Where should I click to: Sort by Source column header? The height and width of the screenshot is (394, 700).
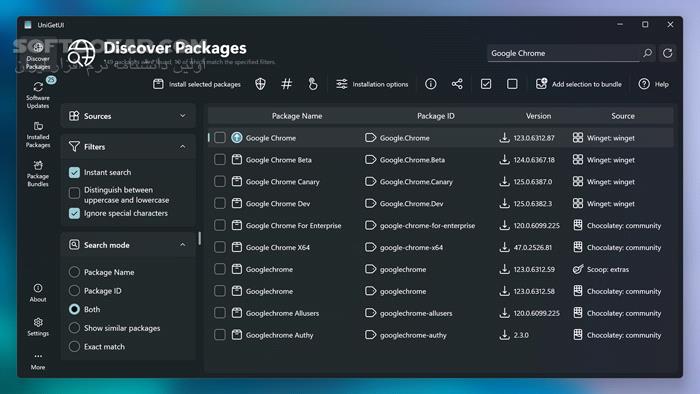point(623,116)
